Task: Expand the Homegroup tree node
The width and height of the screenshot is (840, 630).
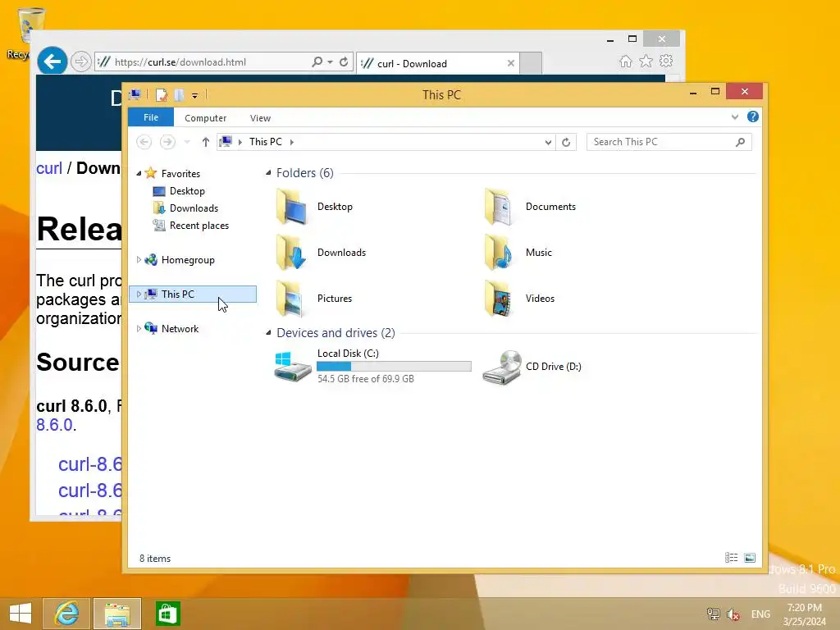Action: pyautogui.click(x=139, y=260)
